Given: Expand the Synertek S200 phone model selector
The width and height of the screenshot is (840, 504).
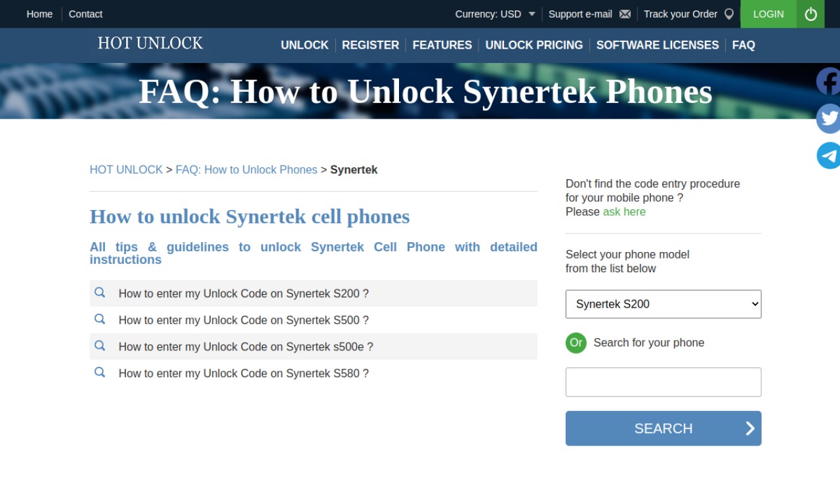Looking at the screenshot, I should point(663,304).
